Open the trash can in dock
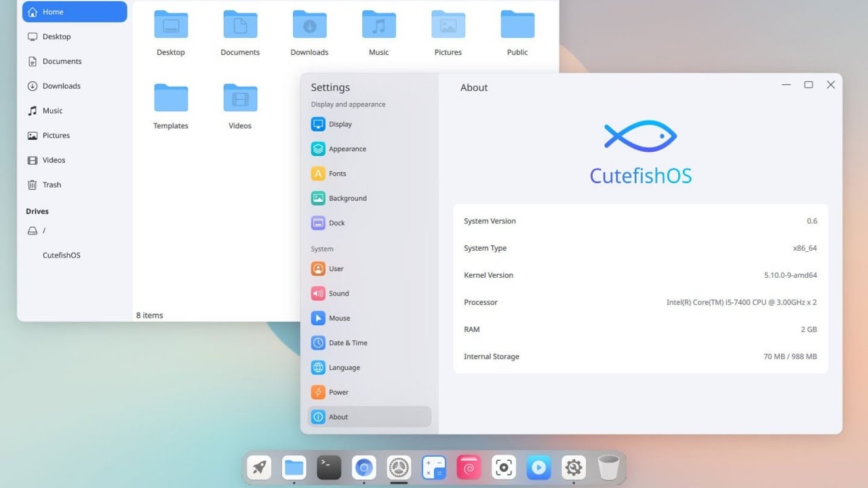868x488 pixels. coord(609,468)
